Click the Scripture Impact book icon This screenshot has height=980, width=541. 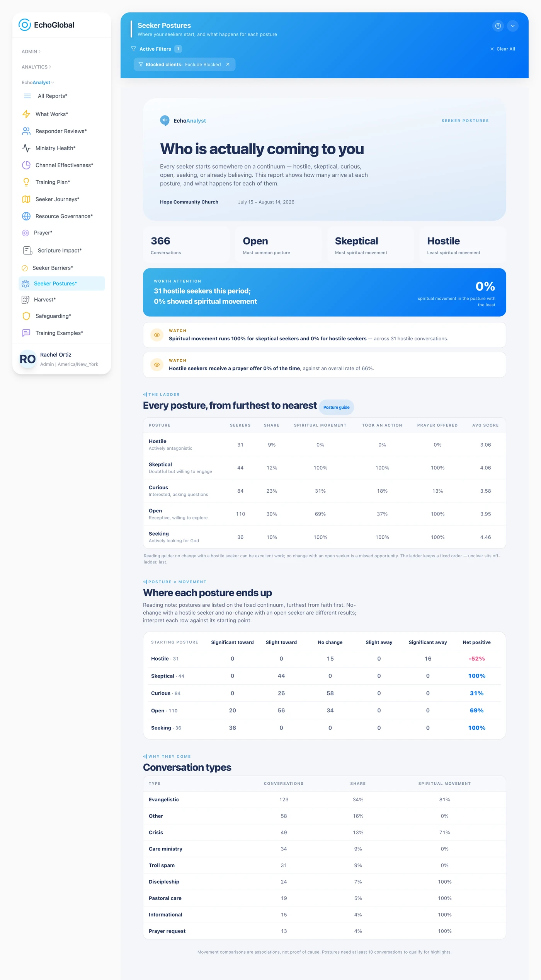coord(27,251)
